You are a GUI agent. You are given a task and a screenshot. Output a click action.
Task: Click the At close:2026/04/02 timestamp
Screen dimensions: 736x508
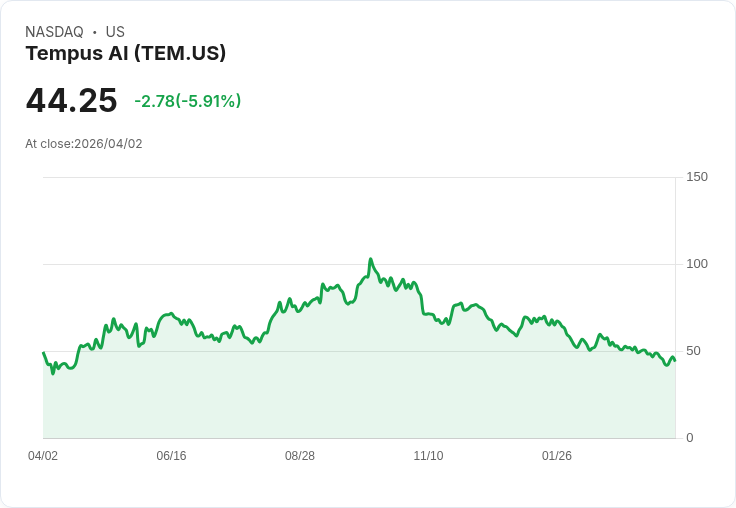84,144
